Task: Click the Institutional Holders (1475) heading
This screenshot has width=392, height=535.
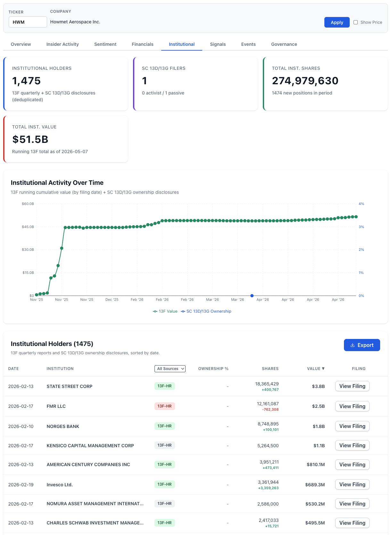Action: (x=52, y=344)
